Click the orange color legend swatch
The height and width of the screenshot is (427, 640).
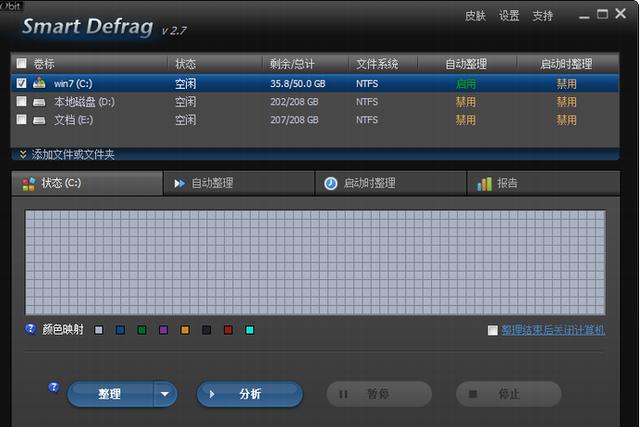click(185, 330)
